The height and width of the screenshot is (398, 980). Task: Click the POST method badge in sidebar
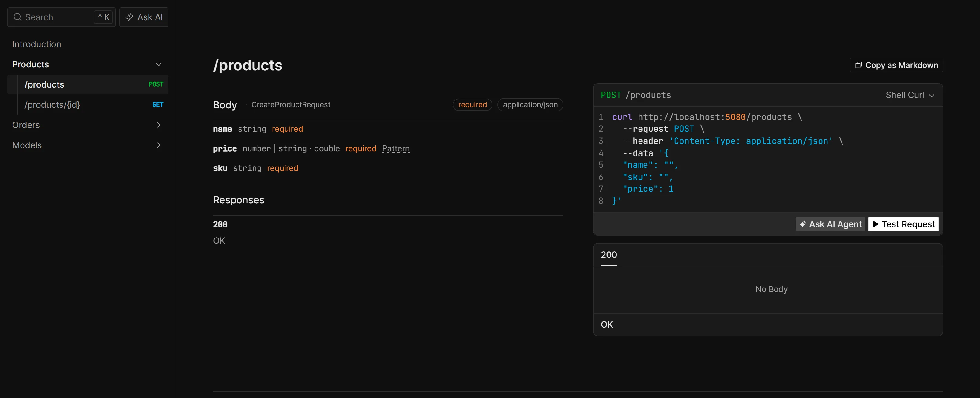click(x=156, y=84)
